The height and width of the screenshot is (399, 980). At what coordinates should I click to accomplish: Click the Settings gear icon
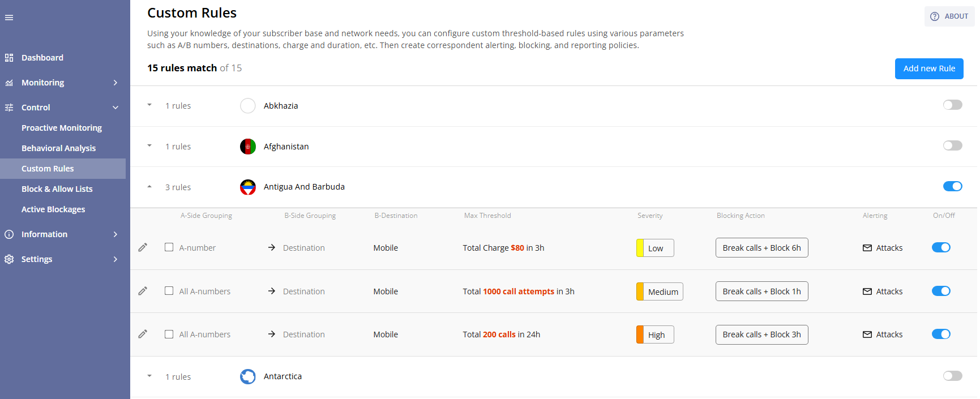pyautogui.click(x=9, y=259)
